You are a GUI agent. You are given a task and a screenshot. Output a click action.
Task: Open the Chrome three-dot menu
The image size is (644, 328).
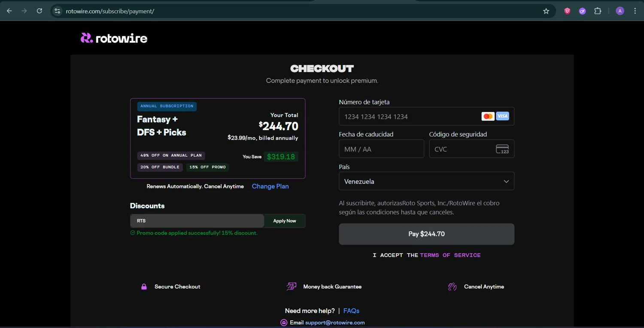click(635, 11)
